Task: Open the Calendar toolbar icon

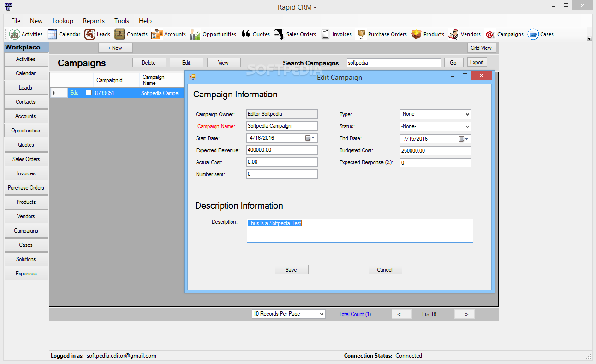Action: click(52, 34)
